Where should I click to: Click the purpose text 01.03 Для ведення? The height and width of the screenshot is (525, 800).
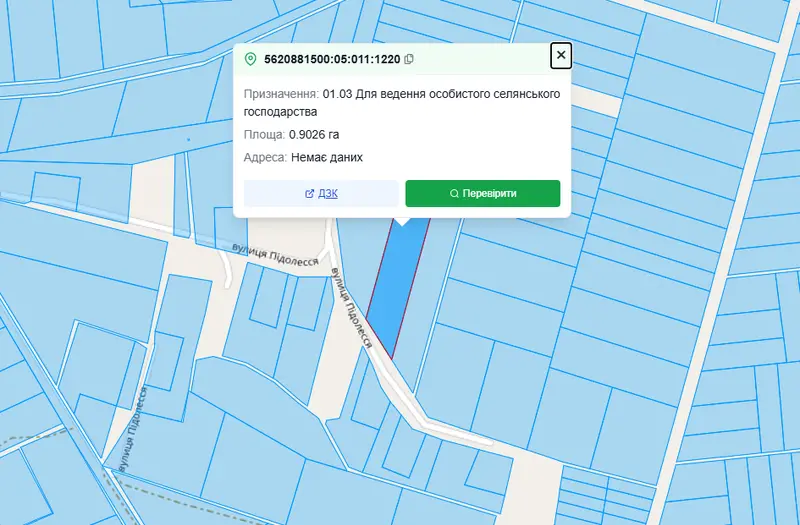click(x=374, y=94)
